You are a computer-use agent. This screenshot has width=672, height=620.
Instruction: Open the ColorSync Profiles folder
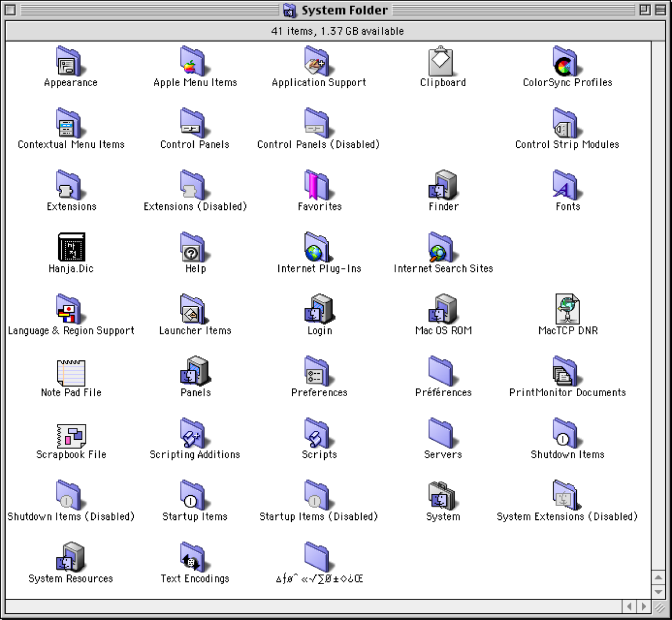pyautogui.click(x=567, y=62)
